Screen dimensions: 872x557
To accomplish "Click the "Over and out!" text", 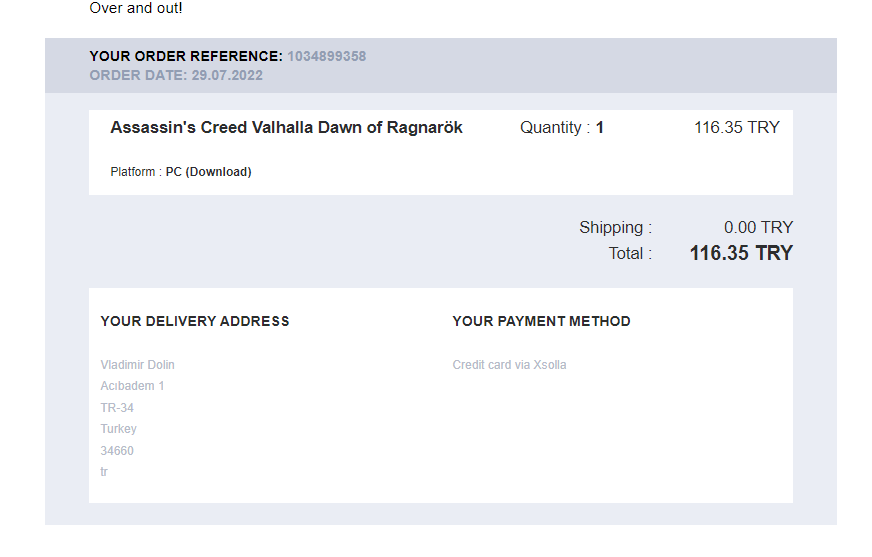I will [136, 9].
